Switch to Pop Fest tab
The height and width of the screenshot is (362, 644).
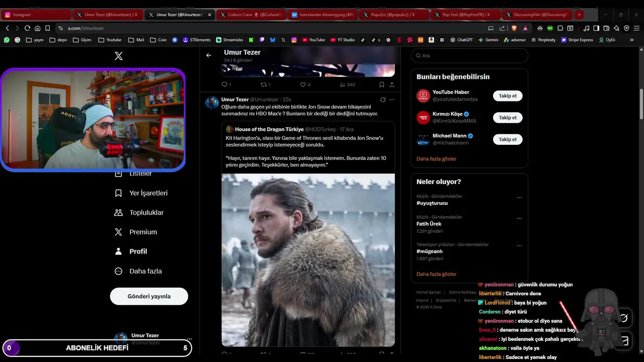[x=466, y=15]
